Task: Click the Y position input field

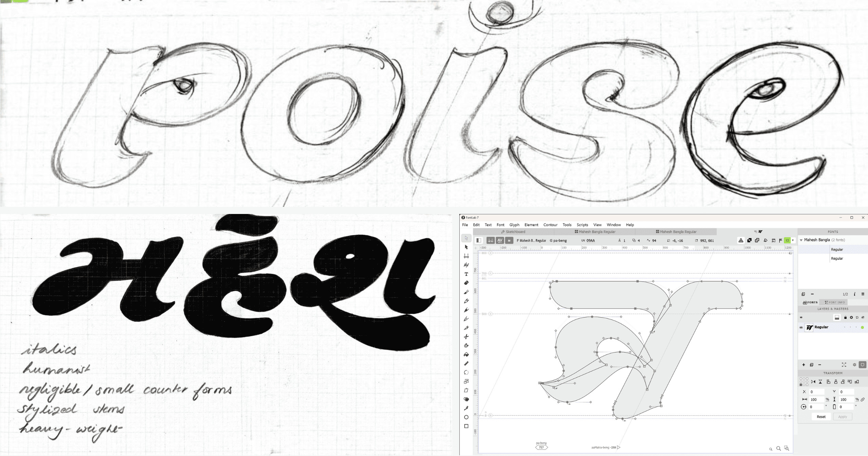Action: (847, 392)
